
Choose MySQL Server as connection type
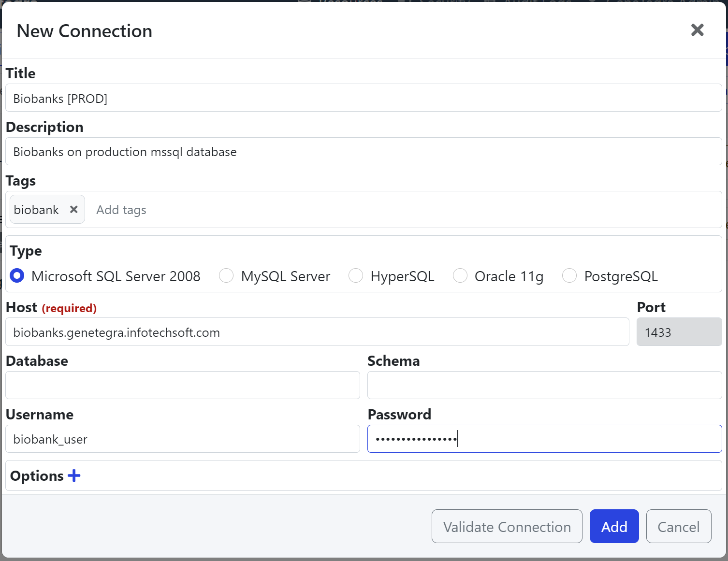click(x=226, y=276)
